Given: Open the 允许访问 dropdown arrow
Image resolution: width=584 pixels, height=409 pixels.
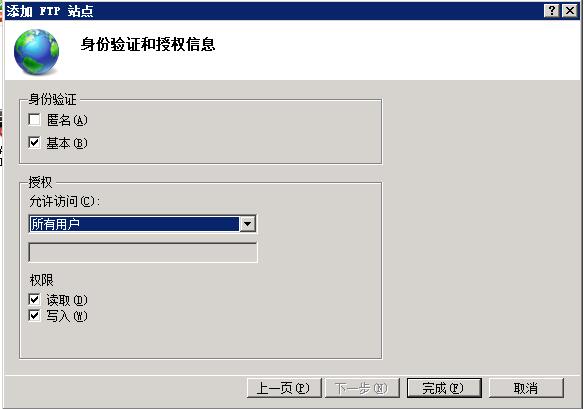Looking at the screenshot, I should coord(247,224).
